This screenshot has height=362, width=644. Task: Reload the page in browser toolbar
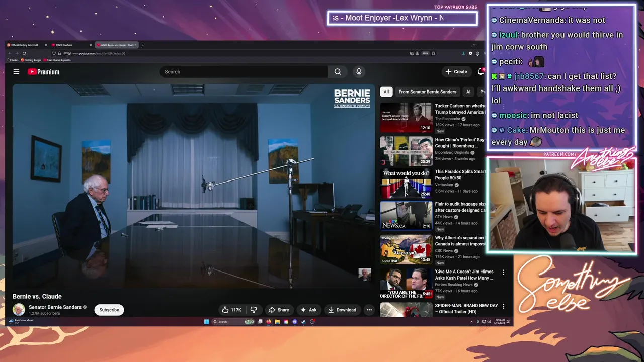click(x=24, y=53)
